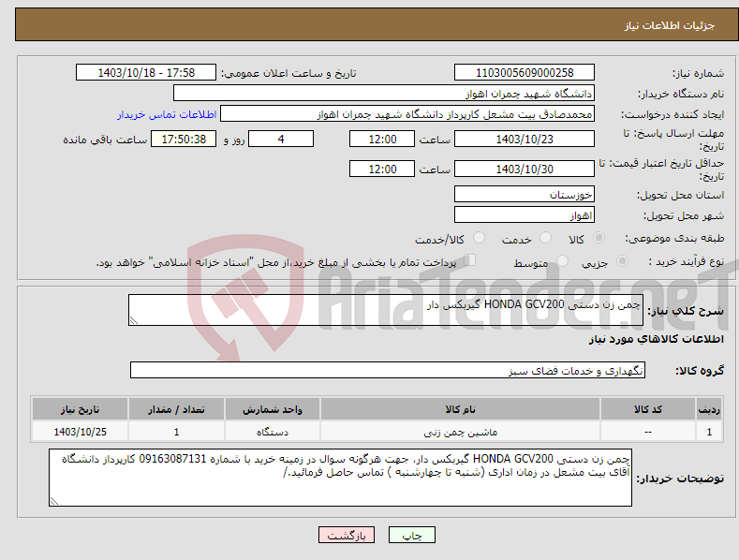Select the کالا radio button
Viewport: 739px width, 560px height.
(599, 238)
